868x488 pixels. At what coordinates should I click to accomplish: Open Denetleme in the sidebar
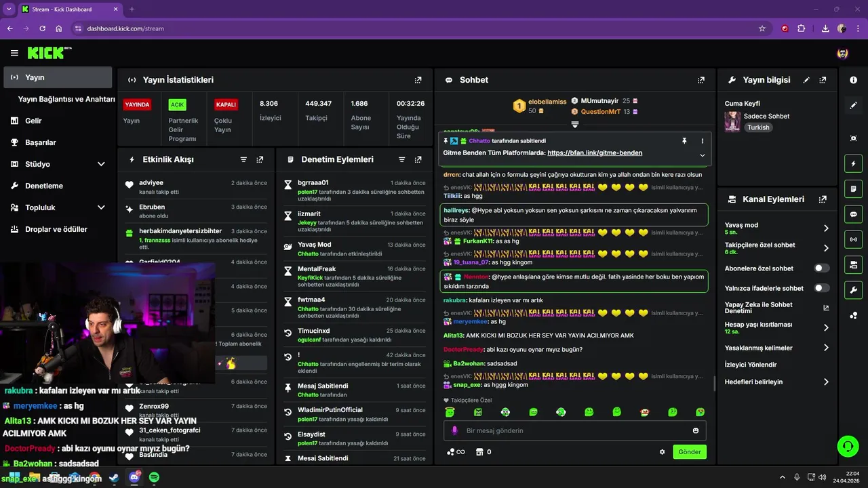(x=57, y=186)
